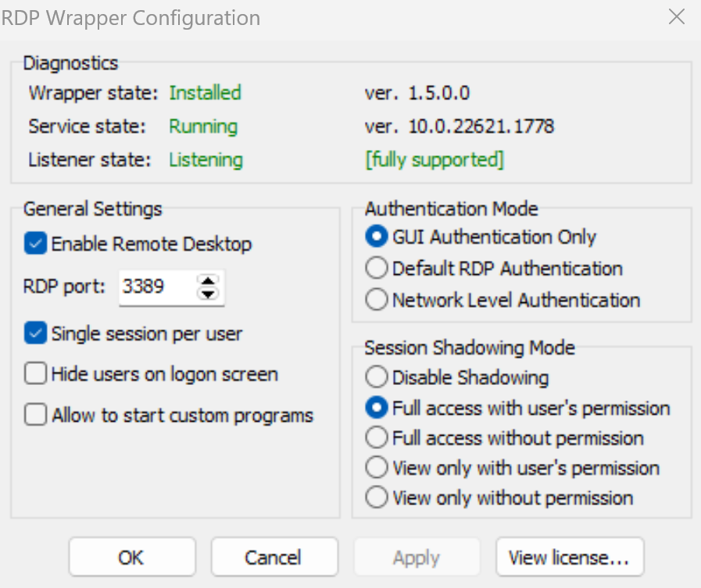Select View only without permission
Screen dimensions: 701x588
point(377,497)
